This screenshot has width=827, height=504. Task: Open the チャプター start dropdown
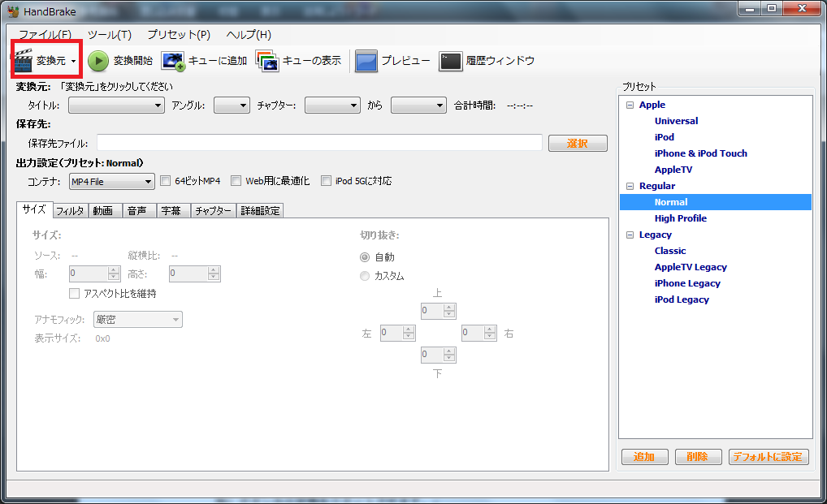(x=332, y=106)
